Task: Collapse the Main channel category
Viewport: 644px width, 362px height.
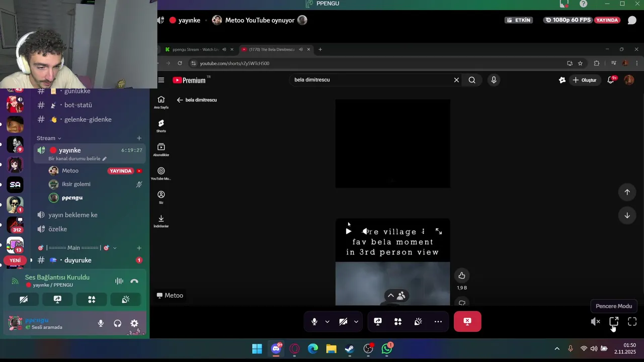Action: 77,248
